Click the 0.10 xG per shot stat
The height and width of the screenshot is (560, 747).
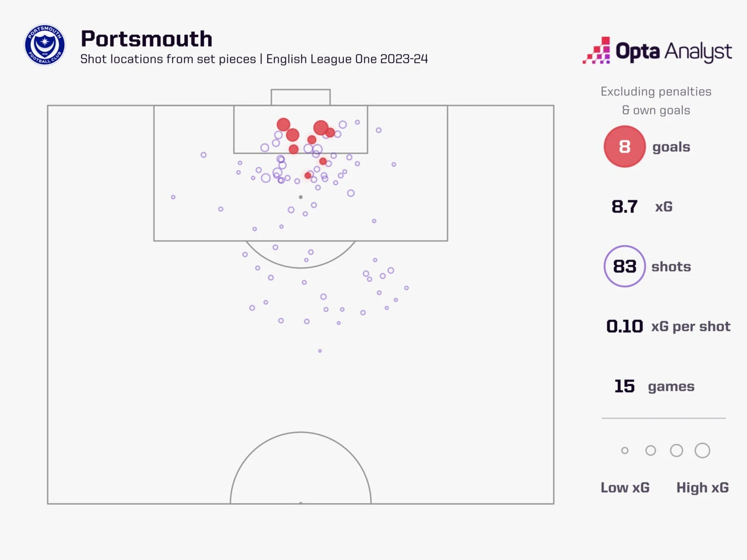pos(625,326)
